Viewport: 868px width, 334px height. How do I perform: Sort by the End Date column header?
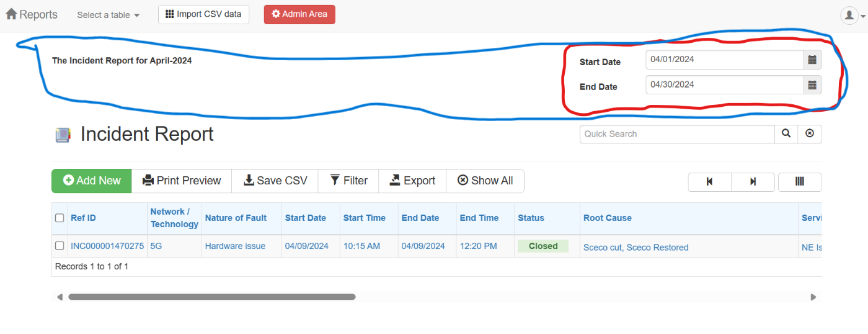click(x=420, y=218)
